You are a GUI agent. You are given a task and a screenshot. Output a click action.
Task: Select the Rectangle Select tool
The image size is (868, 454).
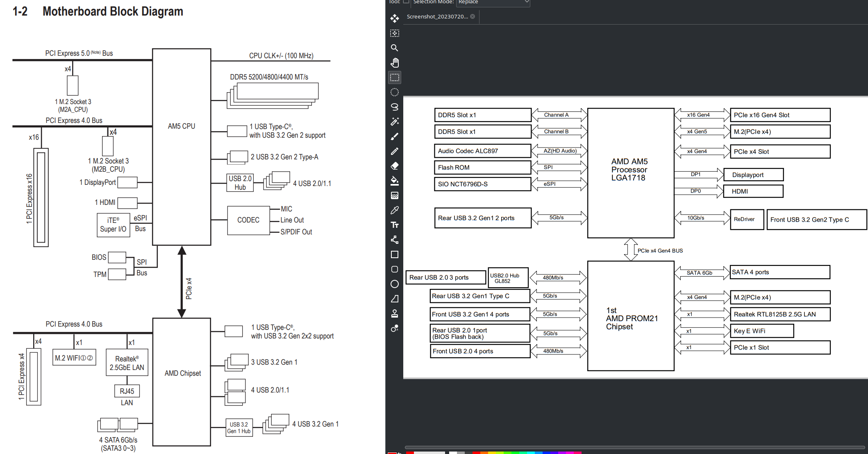tap(395, 77)
